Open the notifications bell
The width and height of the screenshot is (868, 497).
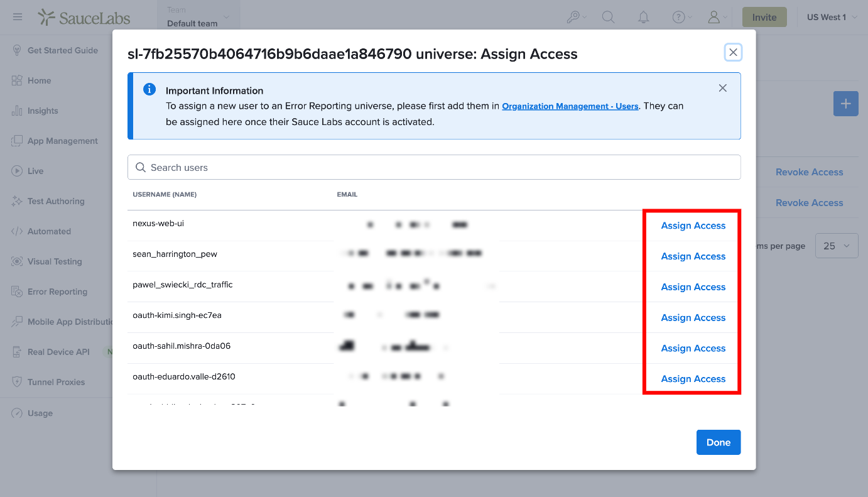[643, 18]
